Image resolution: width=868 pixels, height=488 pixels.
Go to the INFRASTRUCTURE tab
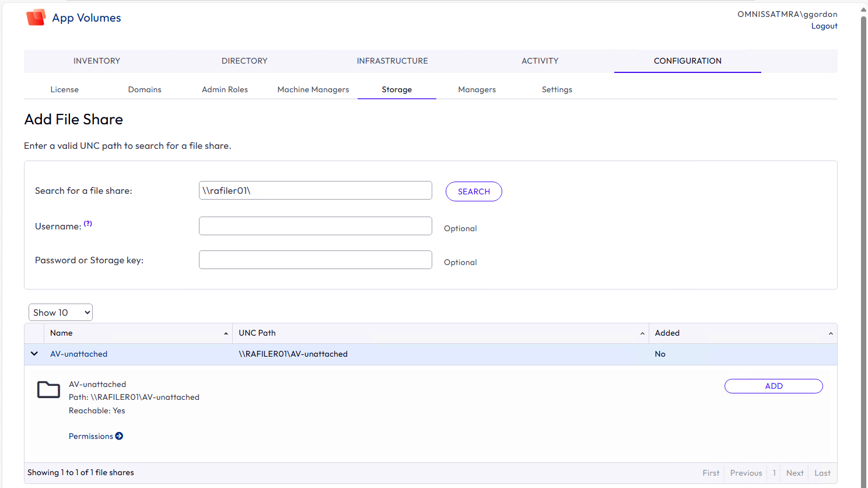[393, 61]
